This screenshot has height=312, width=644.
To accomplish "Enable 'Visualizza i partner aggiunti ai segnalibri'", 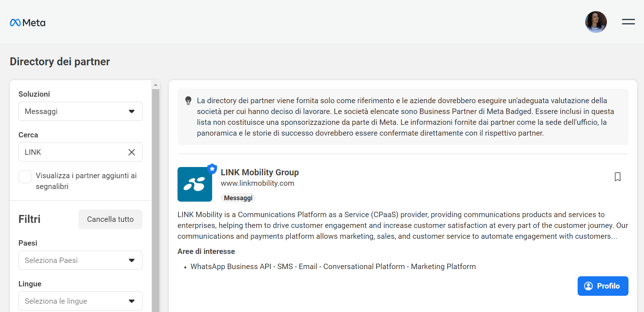I will (x=25, y=176).
